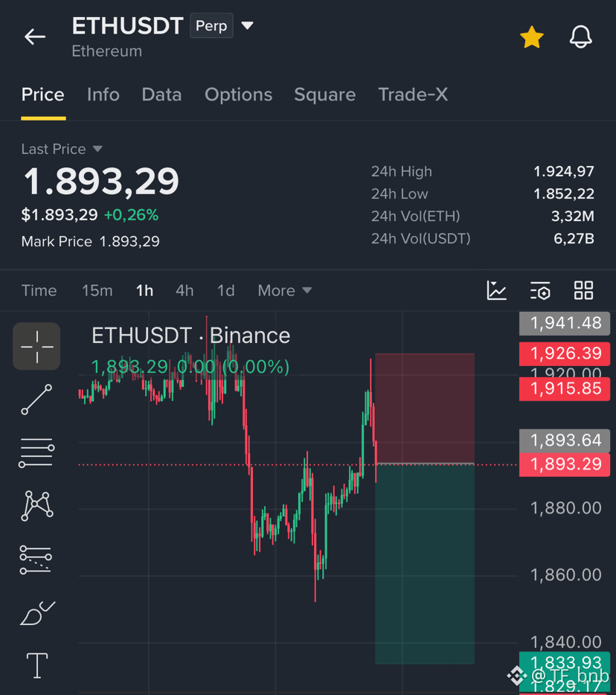The image size is (616, 695).
Task: Select the Time chart interval
Action: point(39,291)
